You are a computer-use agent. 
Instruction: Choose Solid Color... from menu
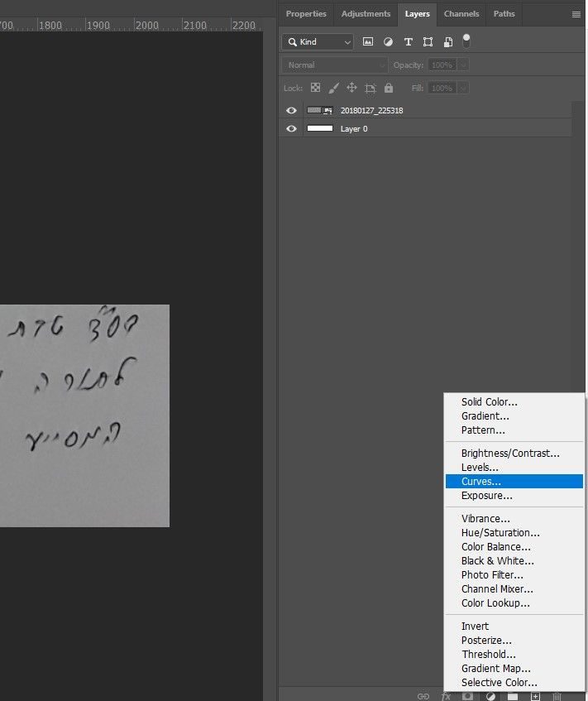coord(514,402)
